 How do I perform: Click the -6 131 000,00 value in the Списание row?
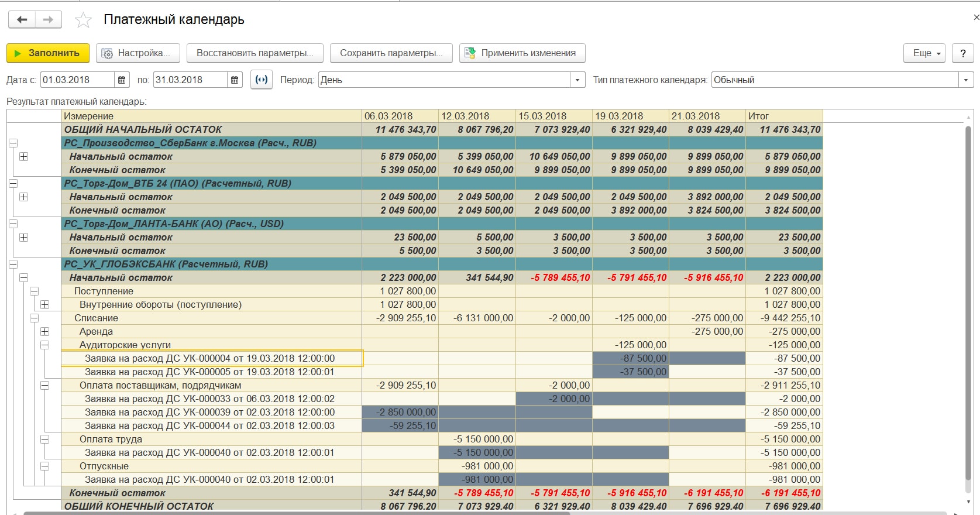[x=483, y=318]
